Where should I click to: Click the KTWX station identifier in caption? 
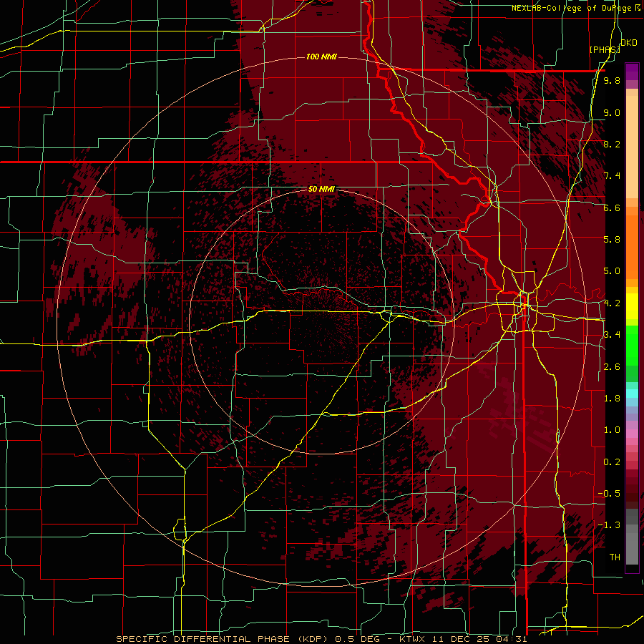pos(412,639)
